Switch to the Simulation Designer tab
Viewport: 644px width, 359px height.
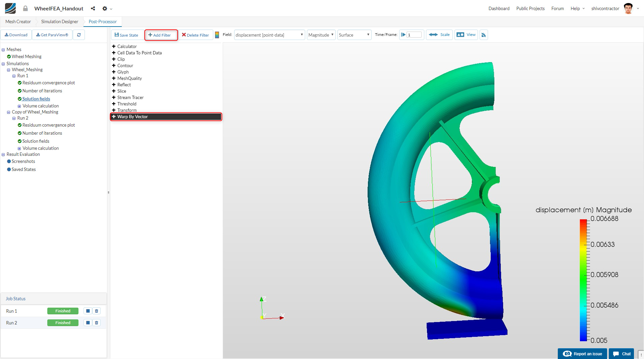(x=60, y=21)
